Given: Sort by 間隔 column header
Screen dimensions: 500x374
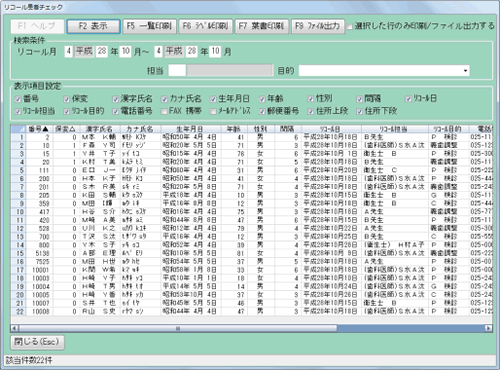Looking at the screenshot, I should pyautogui.click(x=288, y=129).
